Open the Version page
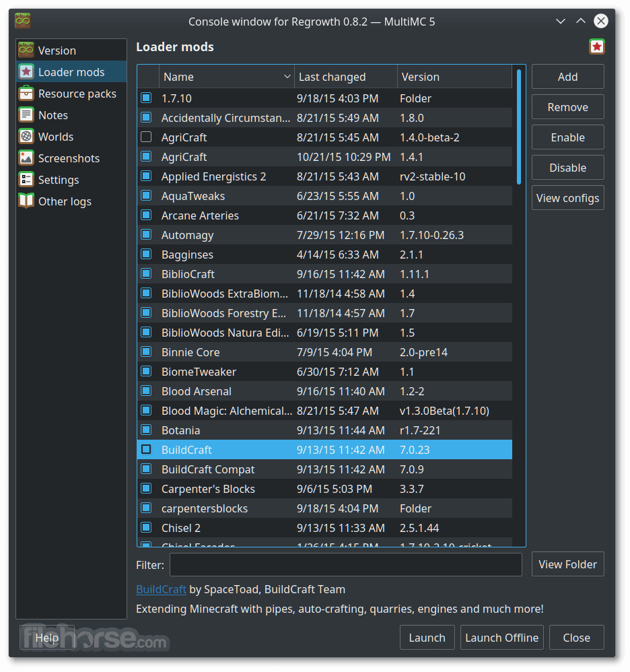Screen dimensions: 630x672 coord(71,50)
